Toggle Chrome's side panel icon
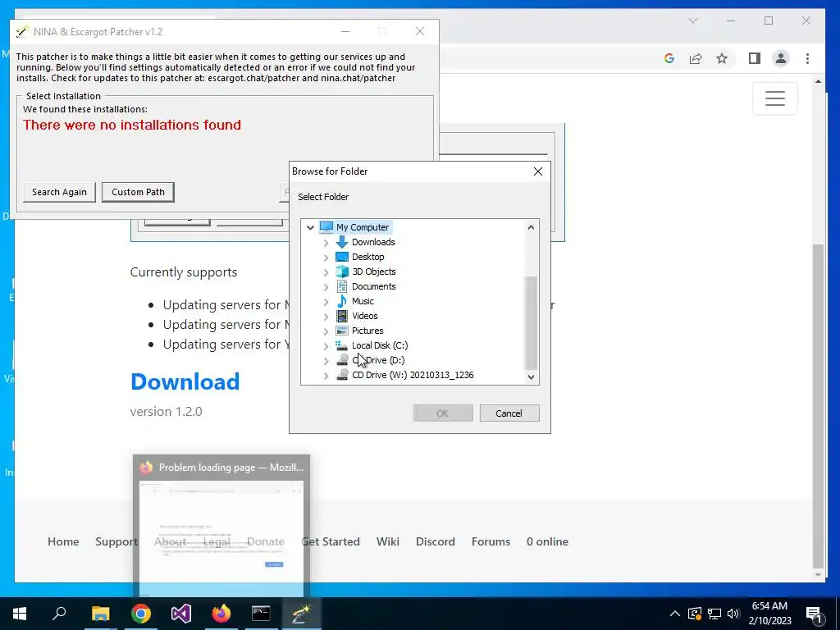Viewport: 840px width, 630px height. (755, 58)
